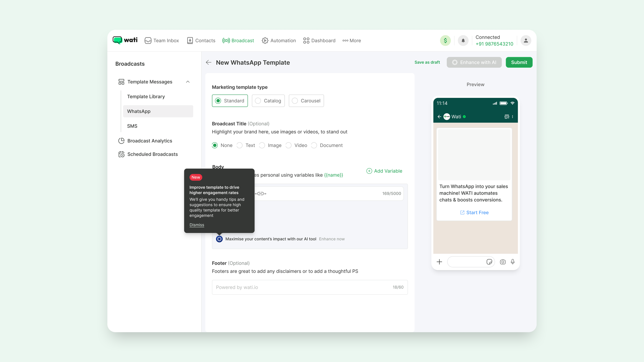Dismiss the new feature tooltip
The height and width of the screenshot is (362, 644).
click(197, 225)
